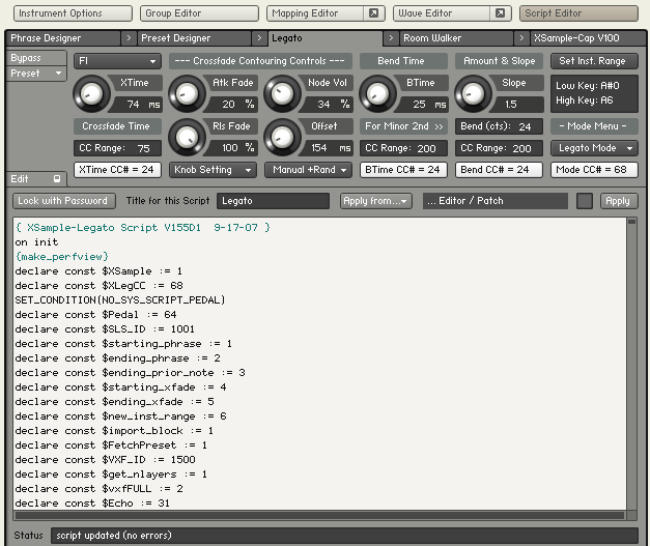The height and width of the screenshot is (546, 650).
Task: Toggle the Script Editor
Action: coord(579,13)
